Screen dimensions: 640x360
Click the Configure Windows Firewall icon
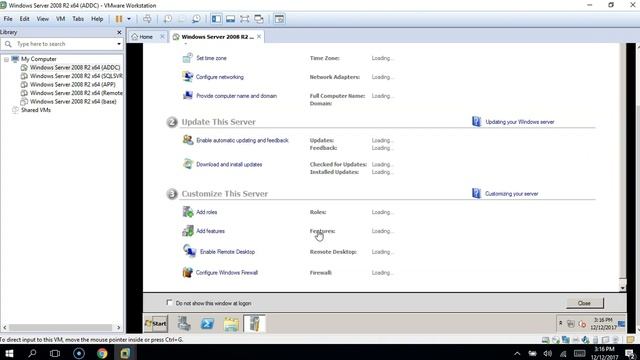(x=187, y=272)
